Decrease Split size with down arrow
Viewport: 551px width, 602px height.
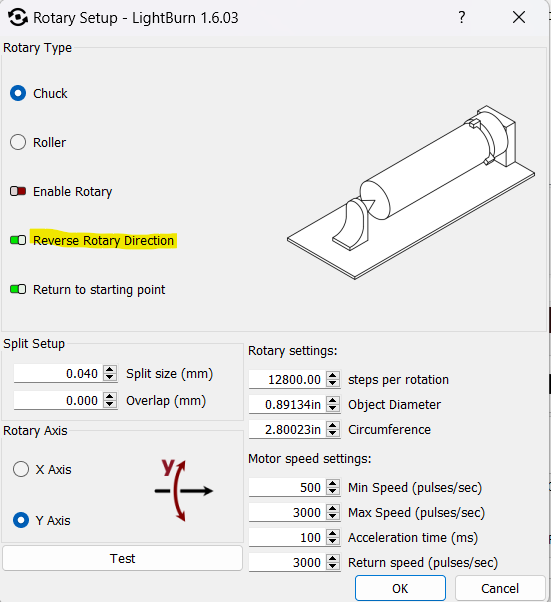110,377
